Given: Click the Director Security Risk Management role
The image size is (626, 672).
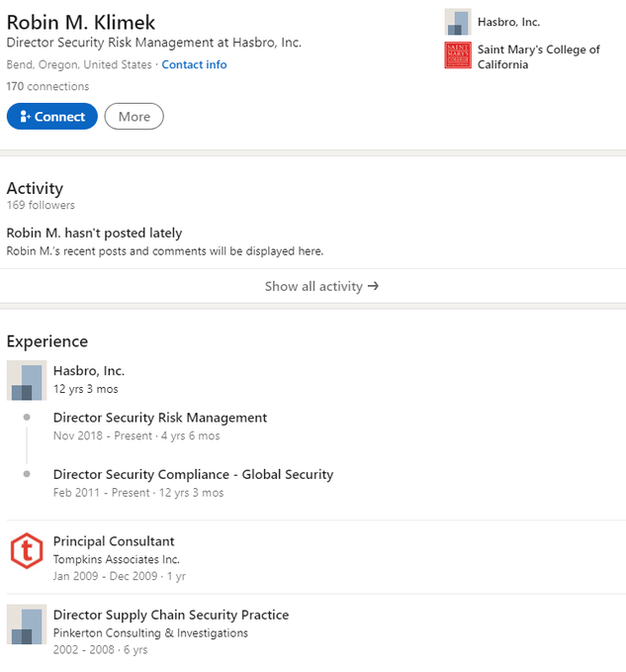Looking at the screenshot, I should (x=160, y=418).
